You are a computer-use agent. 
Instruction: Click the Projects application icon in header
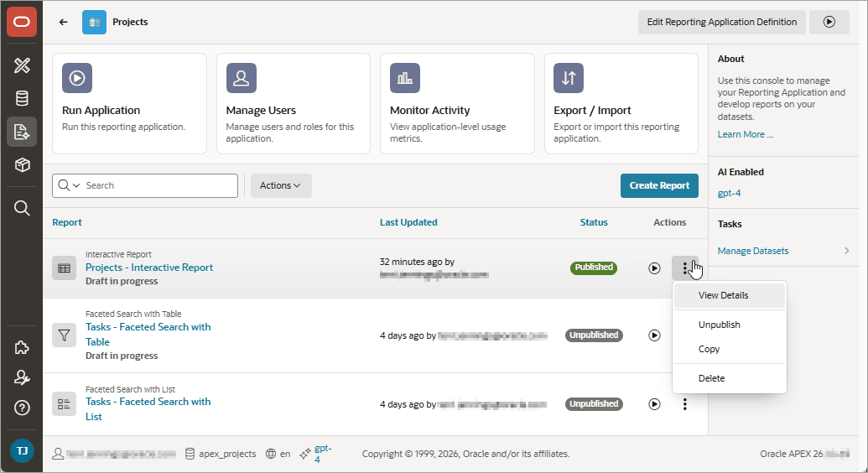coord(94,22)
